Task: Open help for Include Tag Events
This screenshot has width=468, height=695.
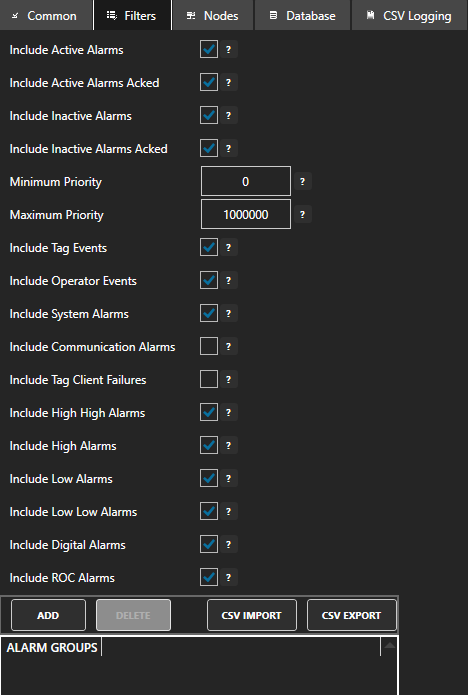Action: pos(228,247)
